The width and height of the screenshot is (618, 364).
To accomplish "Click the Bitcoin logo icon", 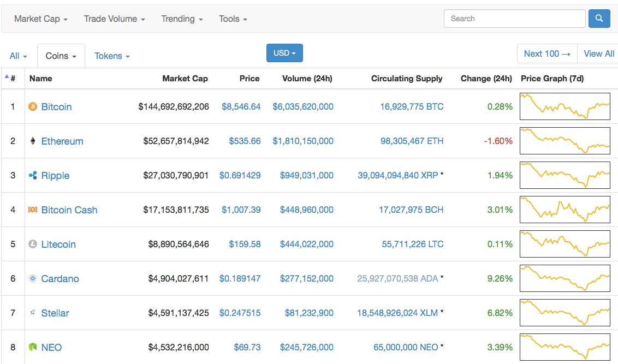I will [33, 107].
